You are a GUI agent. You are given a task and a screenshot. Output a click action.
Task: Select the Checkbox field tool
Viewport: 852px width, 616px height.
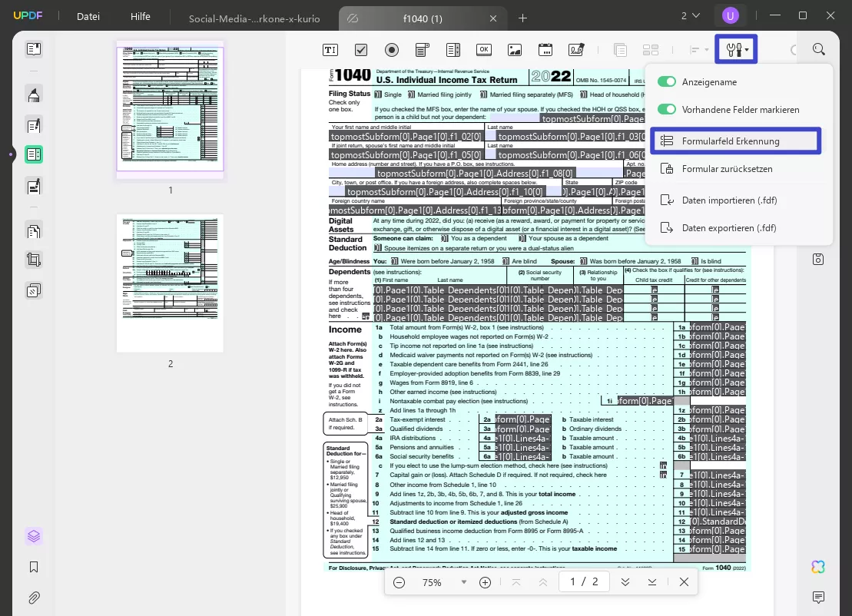(360, 49)
